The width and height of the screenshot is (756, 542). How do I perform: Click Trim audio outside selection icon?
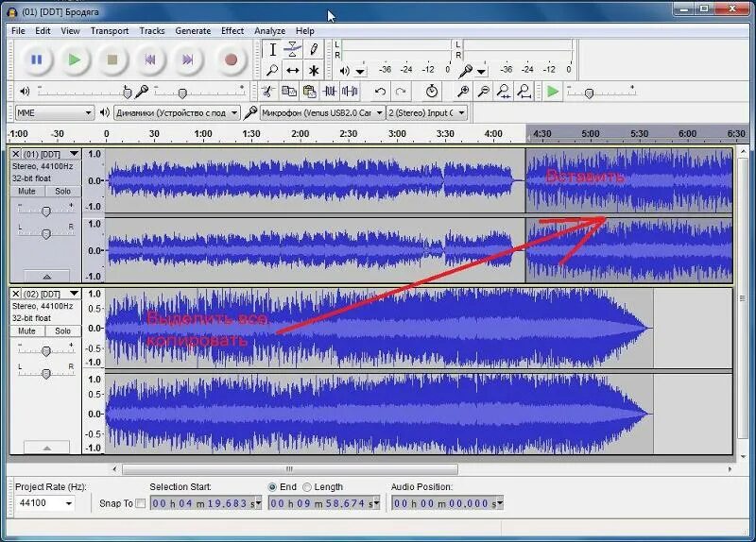(x=330, y=91)
